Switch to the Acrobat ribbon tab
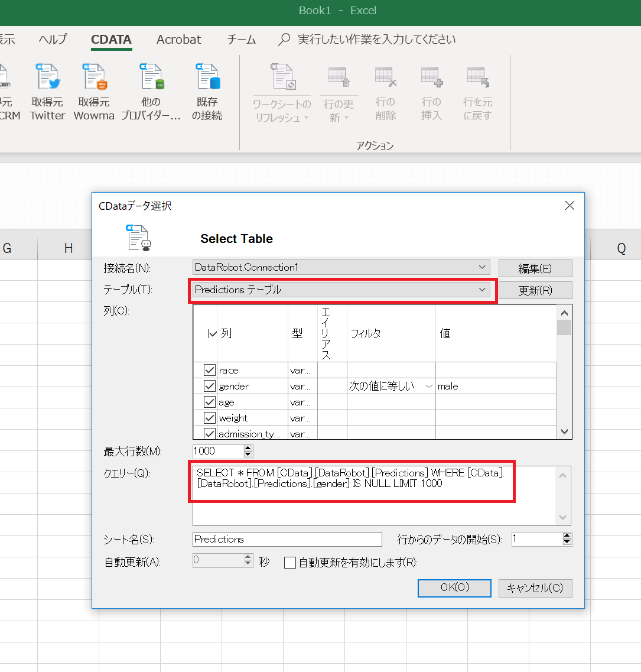The height and width of the screenshot is (672, 641). tap(178, 40)
